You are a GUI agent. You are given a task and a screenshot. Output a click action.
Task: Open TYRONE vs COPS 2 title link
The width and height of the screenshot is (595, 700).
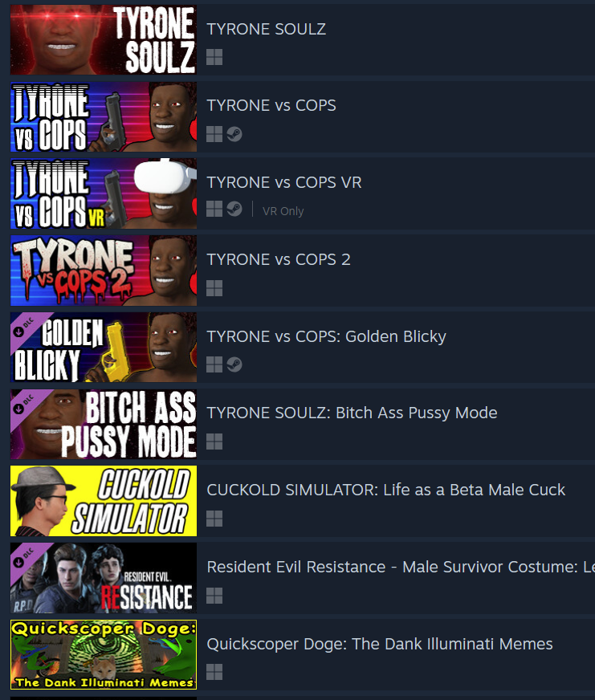pyautogui.click(x=279, y=259)
